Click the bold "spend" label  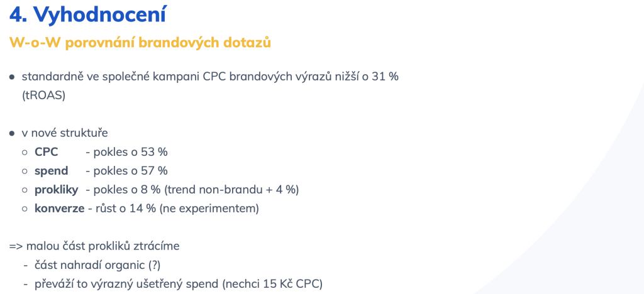(52, 171)
